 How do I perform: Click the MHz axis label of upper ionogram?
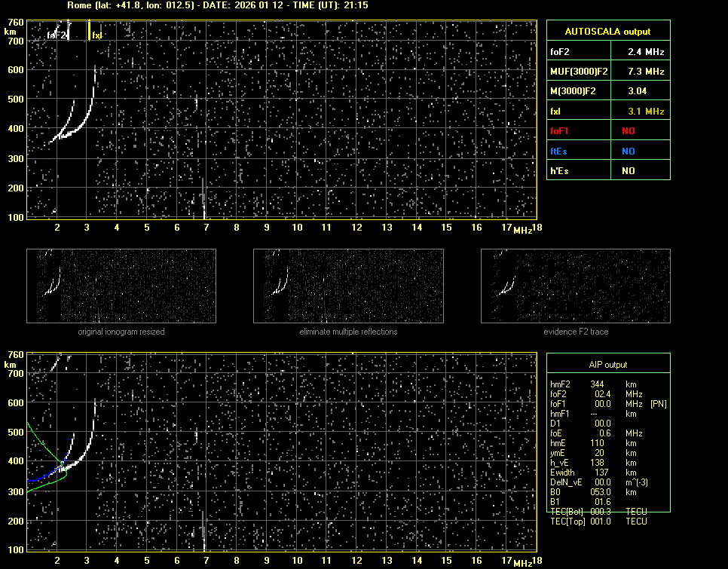pyautogui.click(x=522, y=231)
